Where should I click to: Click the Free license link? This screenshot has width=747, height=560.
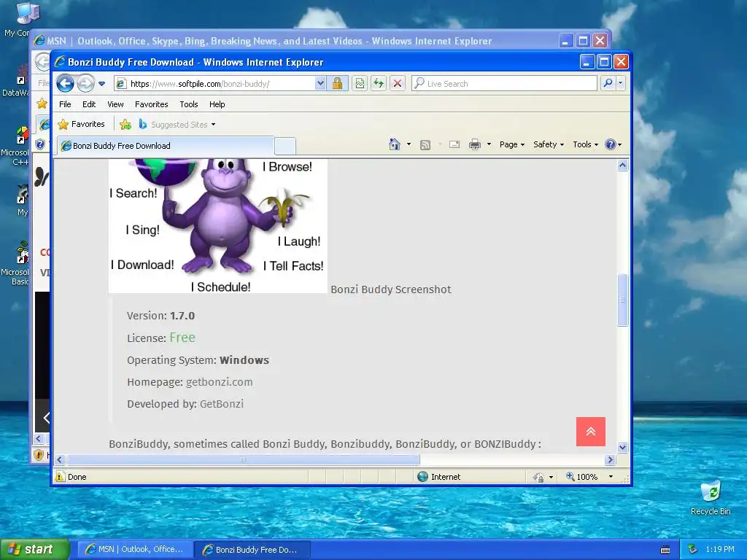click(x=182, y=338)
